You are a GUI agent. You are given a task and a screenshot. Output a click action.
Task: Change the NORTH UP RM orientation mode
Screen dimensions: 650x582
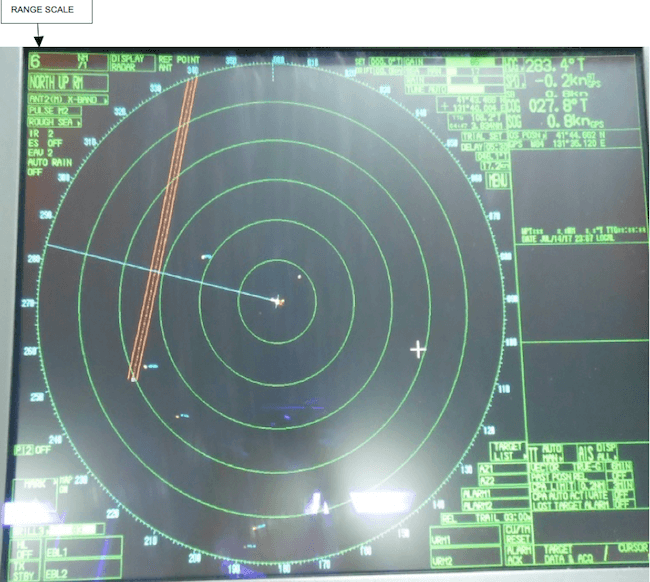[x=68, y=83]
